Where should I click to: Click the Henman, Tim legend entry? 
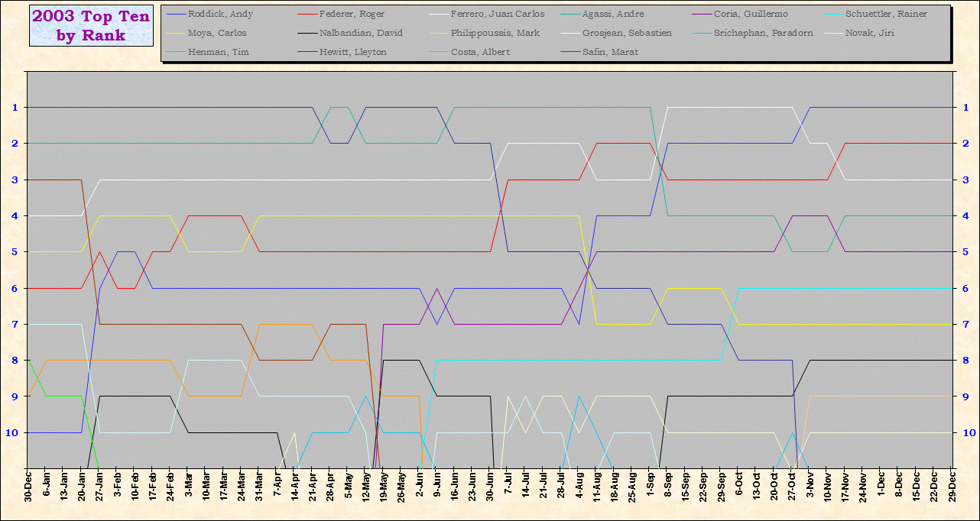[x=218, y=53]
